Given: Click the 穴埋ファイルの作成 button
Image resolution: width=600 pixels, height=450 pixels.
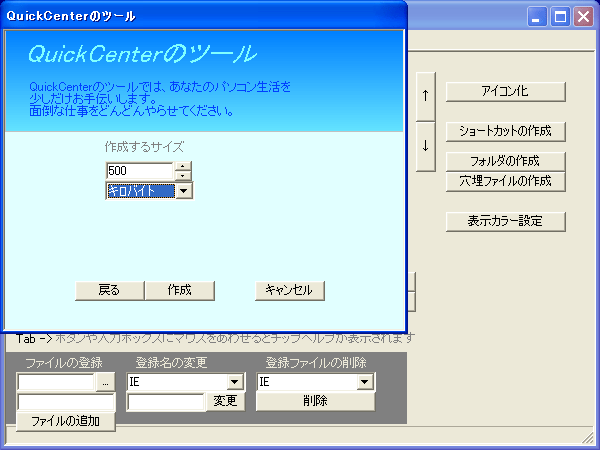Looking at the screenshot, I should 505,181.
